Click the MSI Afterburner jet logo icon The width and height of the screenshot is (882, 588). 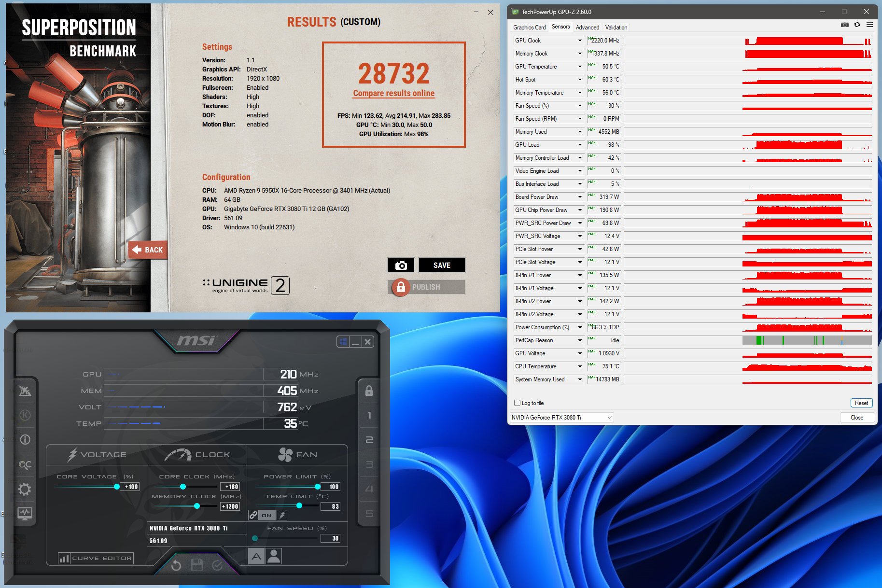click(25, 391)
